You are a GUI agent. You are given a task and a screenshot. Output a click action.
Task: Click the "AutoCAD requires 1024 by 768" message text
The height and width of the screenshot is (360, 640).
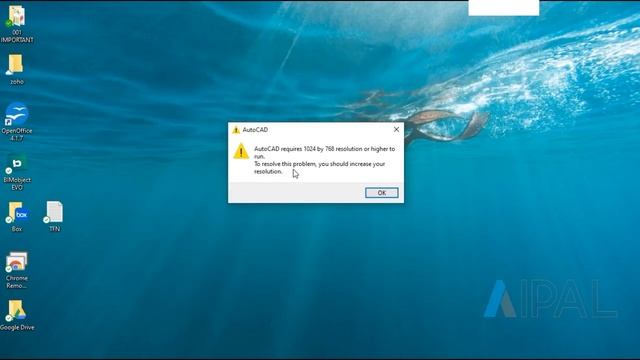click(324, 152)
